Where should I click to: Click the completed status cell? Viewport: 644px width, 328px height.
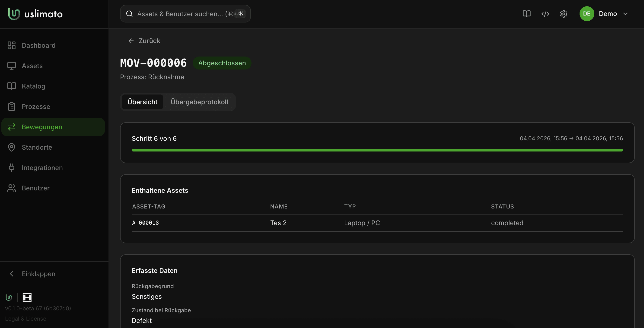(x=507, y=223)
